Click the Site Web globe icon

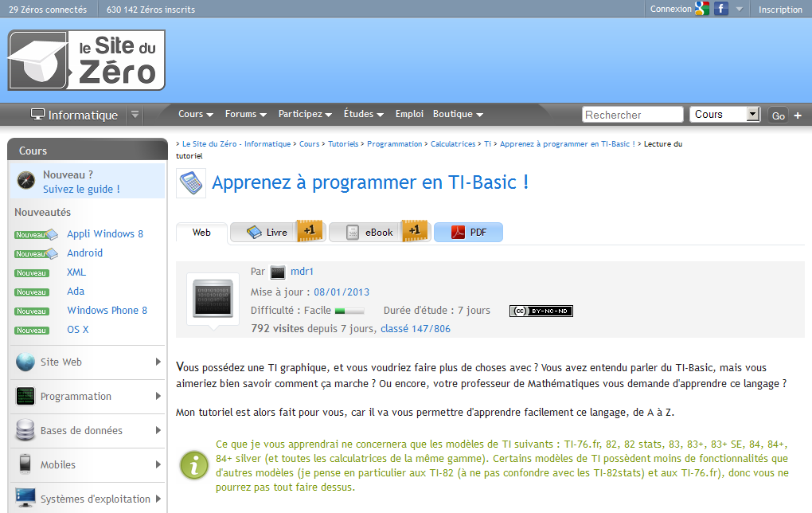(25, 362)
